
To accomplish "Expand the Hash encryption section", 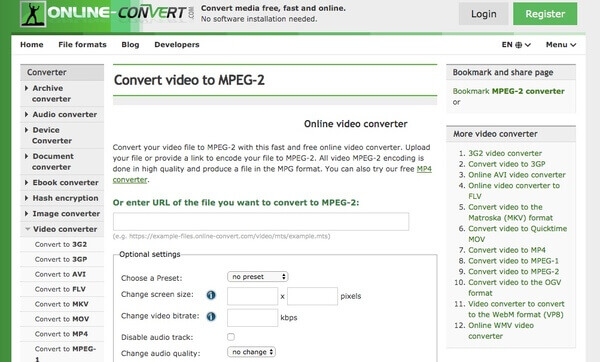I will [x=62, y=198].
